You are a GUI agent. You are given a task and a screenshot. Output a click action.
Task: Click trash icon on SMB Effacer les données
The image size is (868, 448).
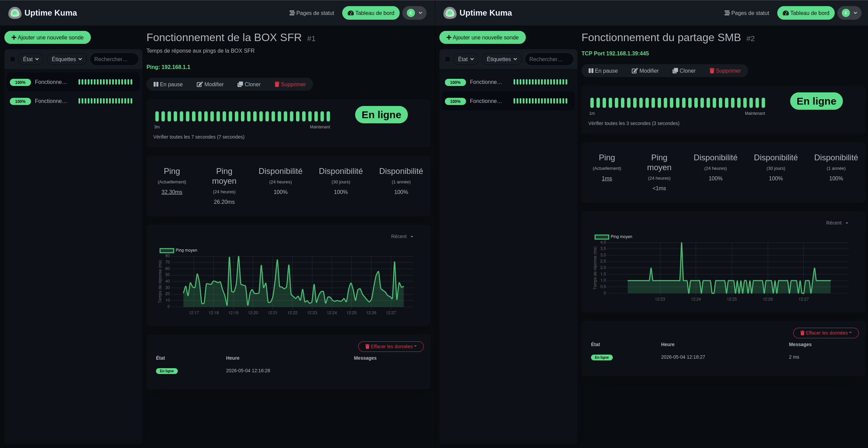802,333
